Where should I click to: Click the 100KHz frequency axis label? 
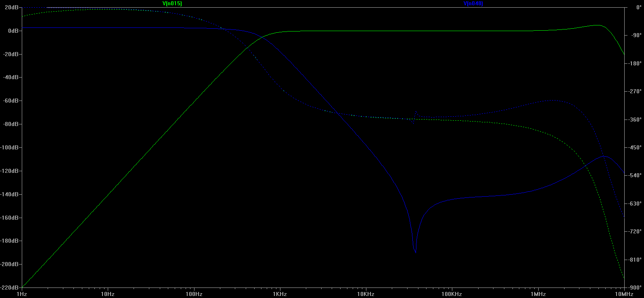point(452,294)
